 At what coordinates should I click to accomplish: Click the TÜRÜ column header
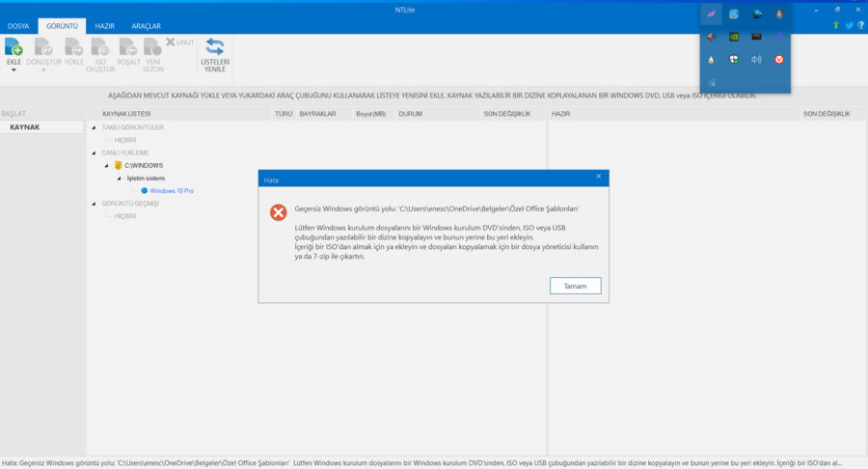coord(284,114)
